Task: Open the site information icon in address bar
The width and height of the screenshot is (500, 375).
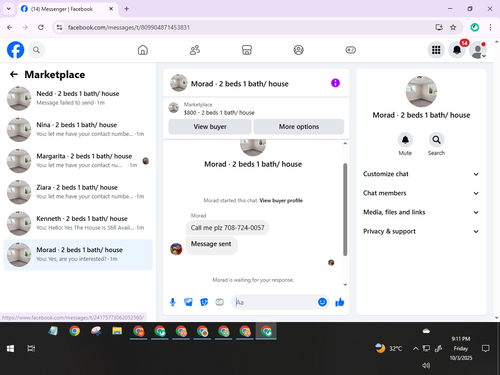Action: point(59,27)
